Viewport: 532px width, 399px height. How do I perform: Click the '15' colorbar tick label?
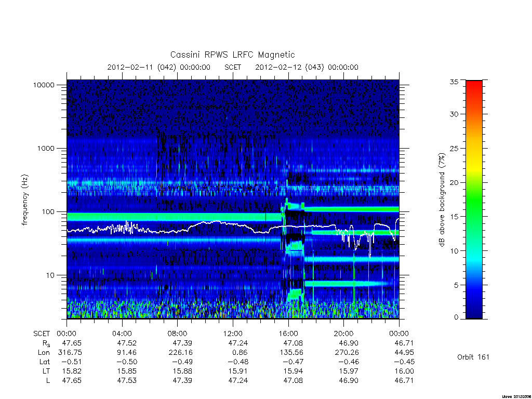[454, 217]
